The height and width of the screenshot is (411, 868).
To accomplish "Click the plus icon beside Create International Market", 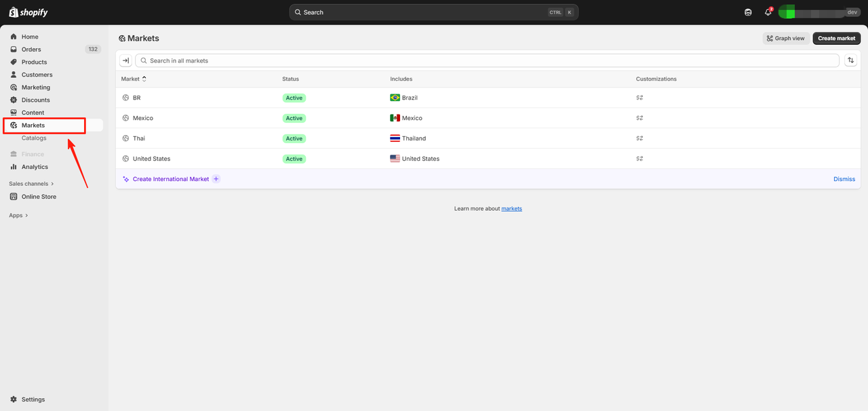I will (216, 179).
